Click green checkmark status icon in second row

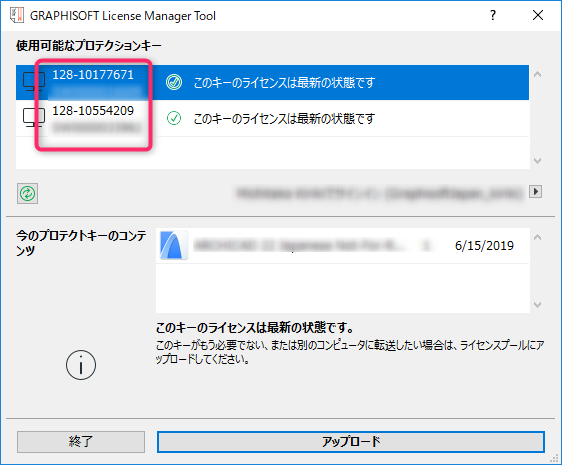coord(174,118)
